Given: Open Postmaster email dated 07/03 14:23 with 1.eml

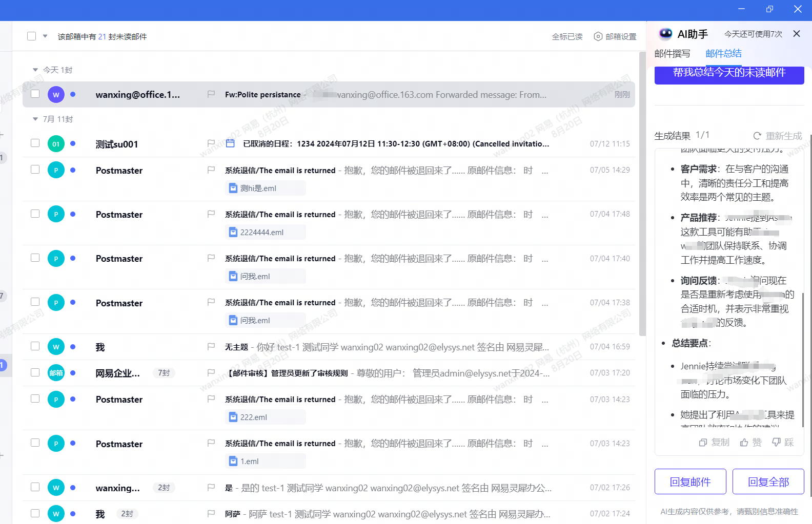Looking at the screenshot, I should [x=329, y=452].
